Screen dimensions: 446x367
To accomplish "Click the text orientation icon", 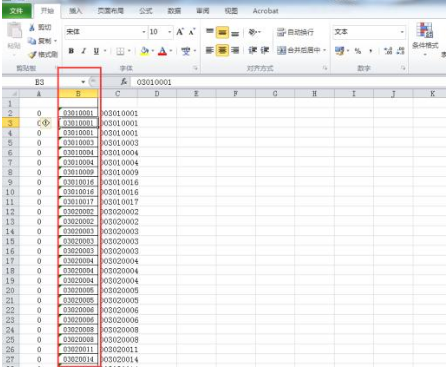I will pos(253,32).
